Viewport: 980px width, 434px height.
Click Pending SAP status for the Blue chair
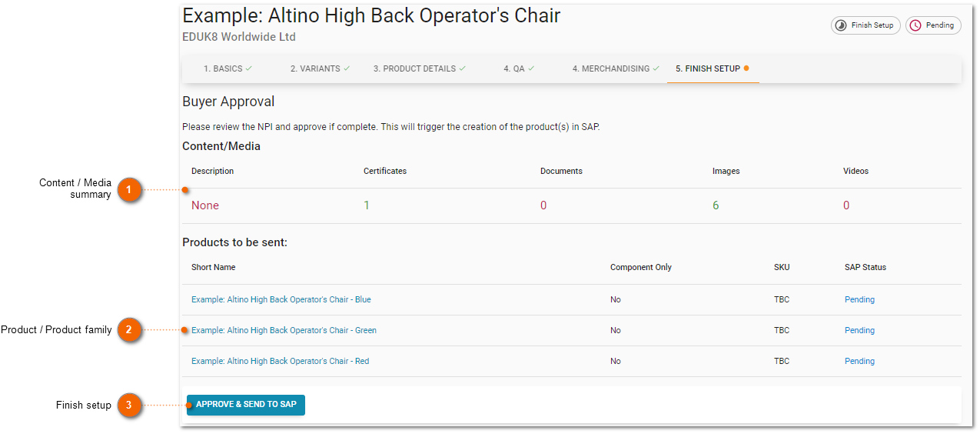point(859,299)
